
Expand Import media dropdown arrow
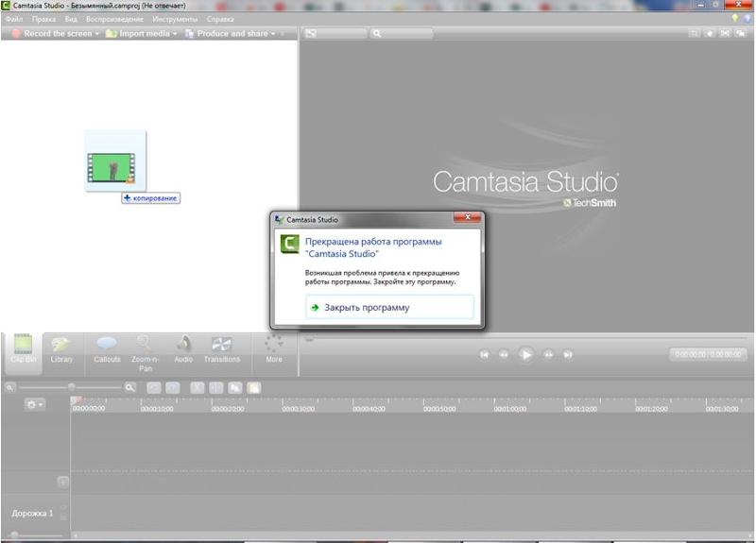click(x=175, y=34)
